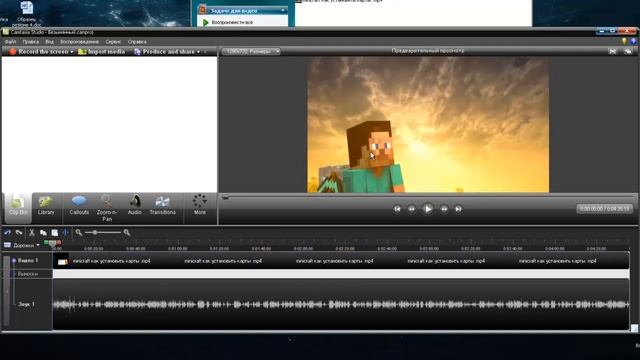Select the Выноски track label

tap(28, 274)
